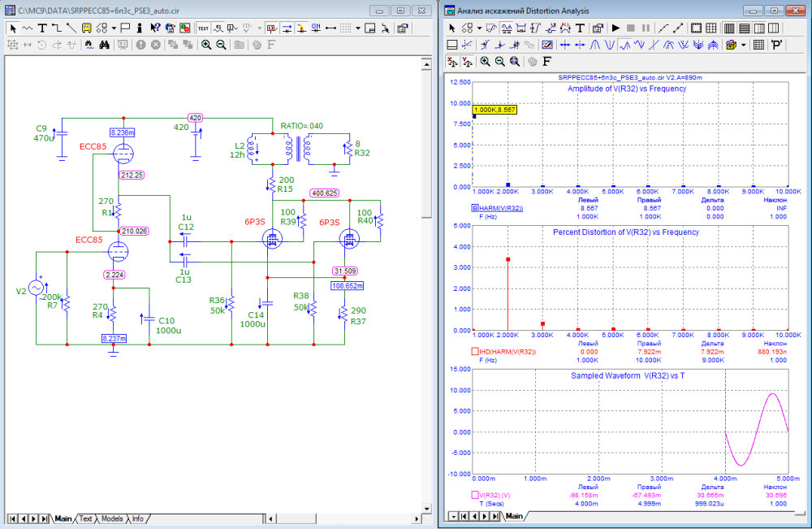
Task: Select the text 'T' tool in analysis toolbar
Action: click(580, 27)
